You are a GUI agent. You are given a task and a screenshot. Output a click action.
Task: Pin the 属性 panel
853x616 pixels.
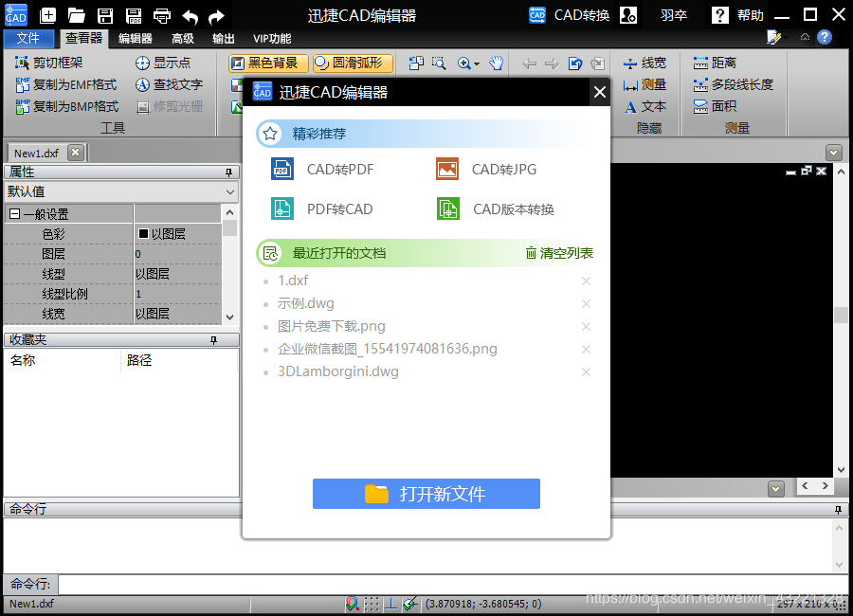point(229,172)
